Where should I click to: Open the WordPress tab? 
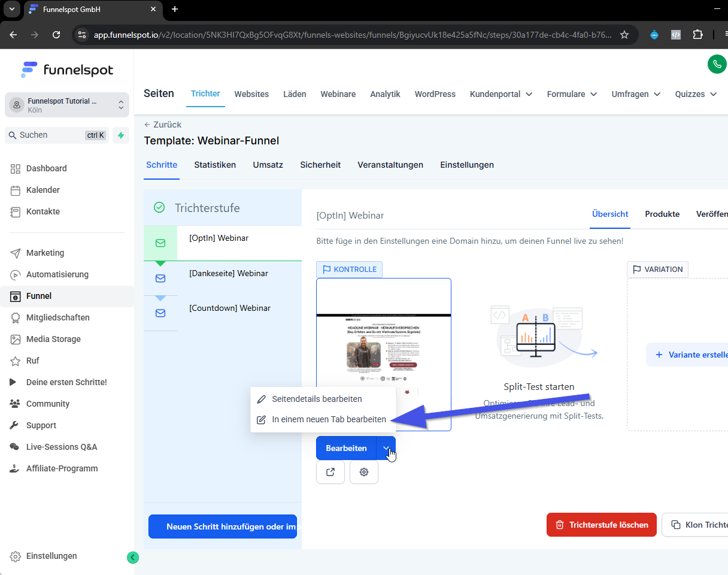pyautogui.click(x=435, y=94)
